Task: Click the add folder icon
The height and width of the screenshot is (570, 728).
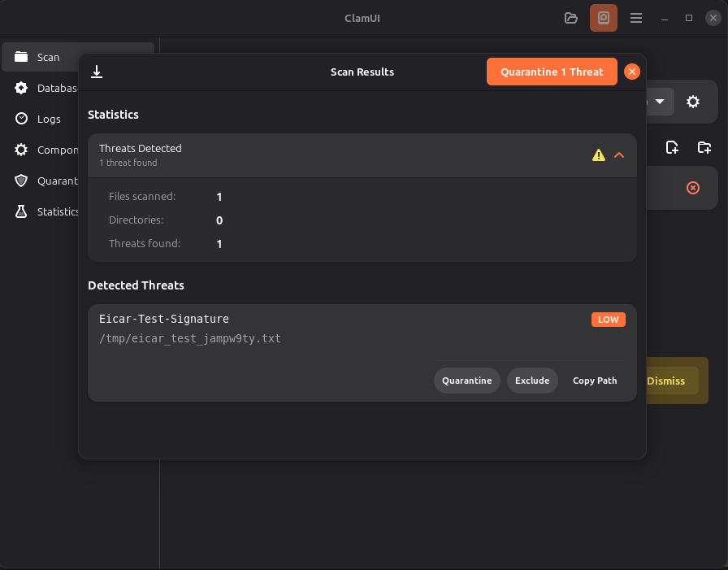Action: [x=704, y=147]
